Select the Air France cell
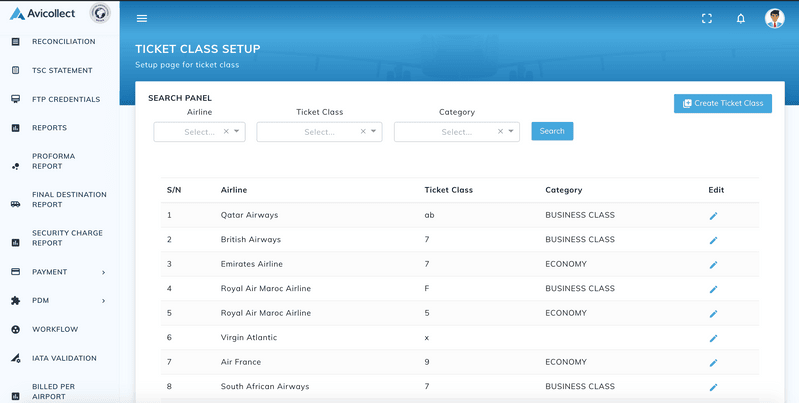 point(240,362)
